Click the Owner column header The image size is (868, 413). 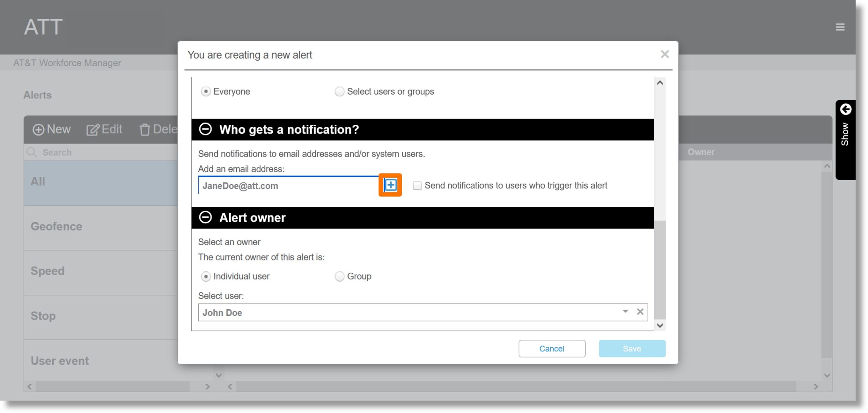(701, 152)
